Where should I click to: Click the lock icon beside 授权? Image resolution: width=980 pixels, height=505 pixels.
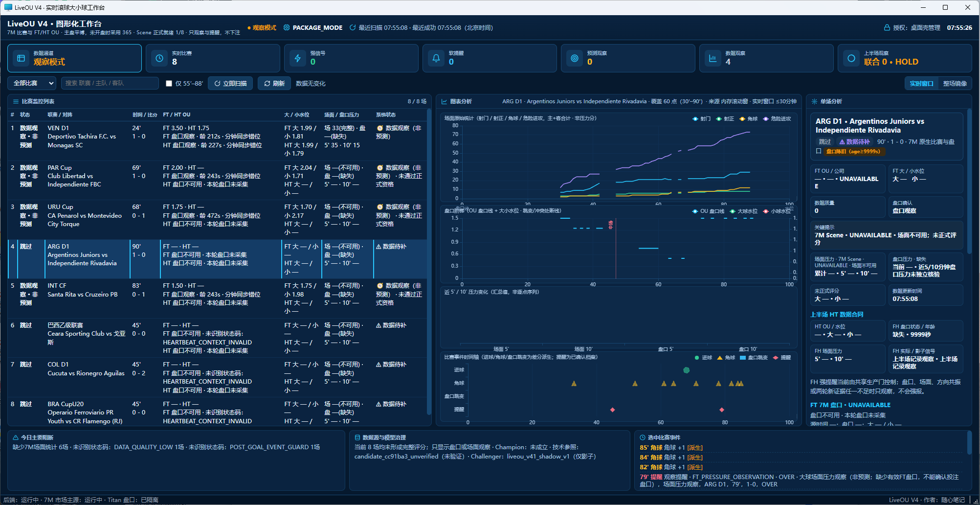(887, 27)
